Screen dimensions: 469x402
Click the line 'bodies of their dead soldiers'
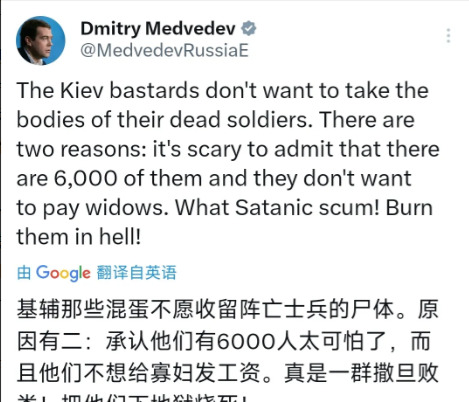215,120
